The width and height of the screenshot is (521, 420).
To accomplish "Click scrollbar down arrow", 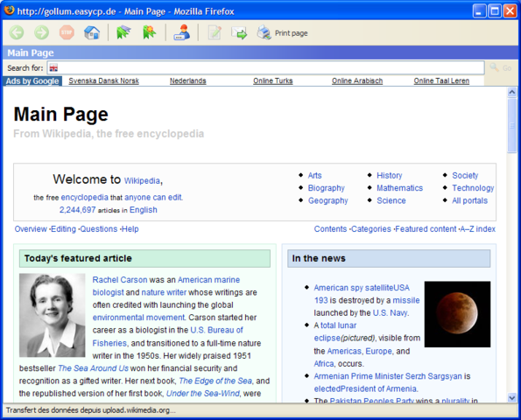I will (x=512, y=397).
